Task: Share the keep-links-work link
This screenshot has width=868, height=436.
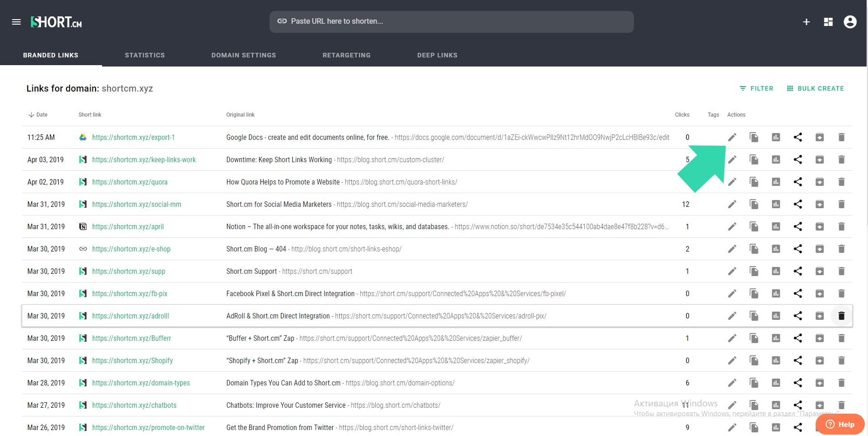Action: 797,159
